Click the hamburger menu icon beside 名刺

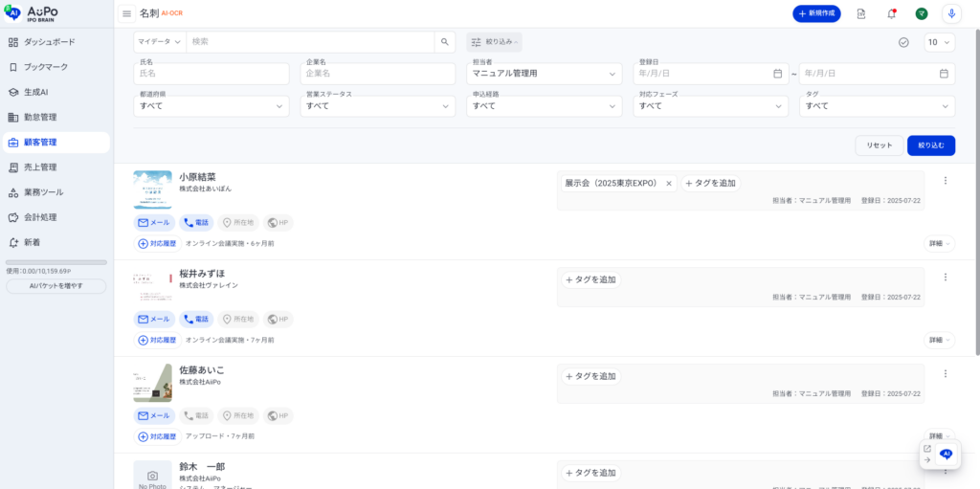[127, 13]
